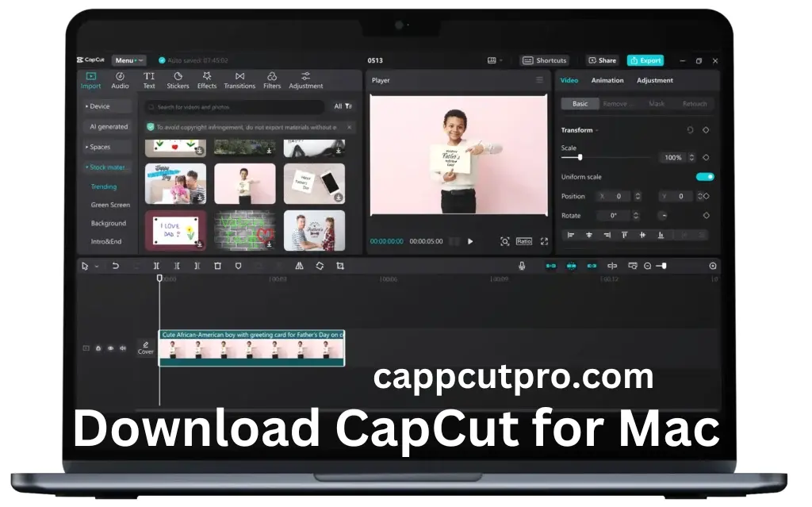Open the Audio library tab
The image size is (812, 507).
click(x=121, y=80)
